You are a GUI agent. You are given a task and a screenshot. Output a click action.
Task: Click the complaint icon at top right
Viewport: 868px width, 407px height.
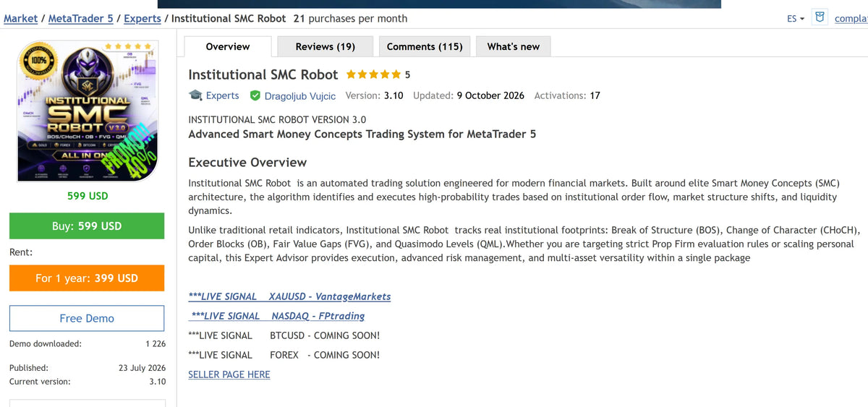coord(820,17)
